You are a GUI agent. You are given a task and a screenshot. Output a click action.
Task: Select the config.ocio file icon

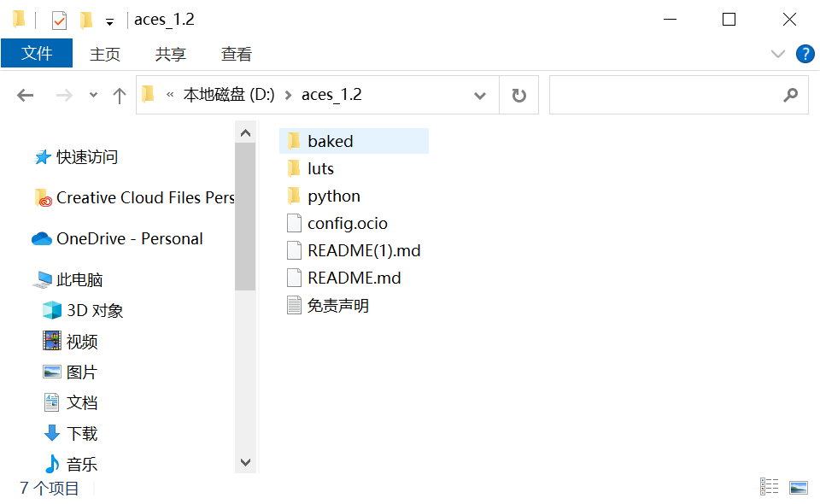coord(294,224)
